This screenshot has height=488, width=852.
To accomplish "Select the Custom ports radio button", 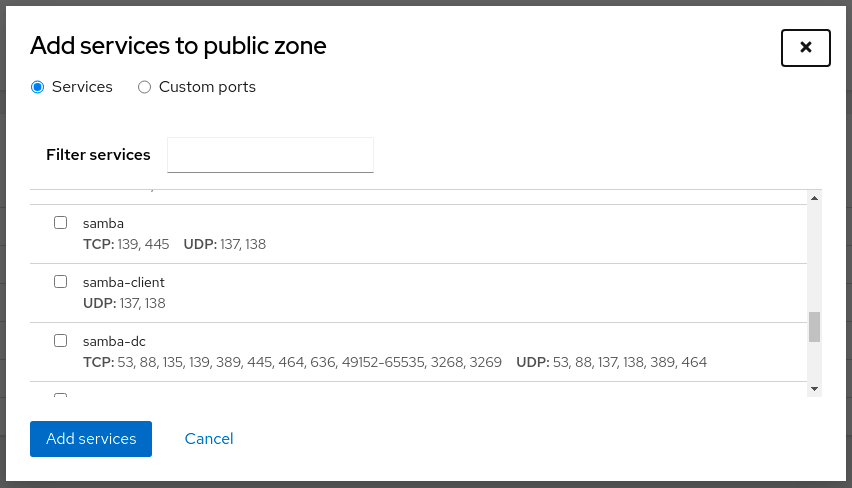I will [145, 87].
